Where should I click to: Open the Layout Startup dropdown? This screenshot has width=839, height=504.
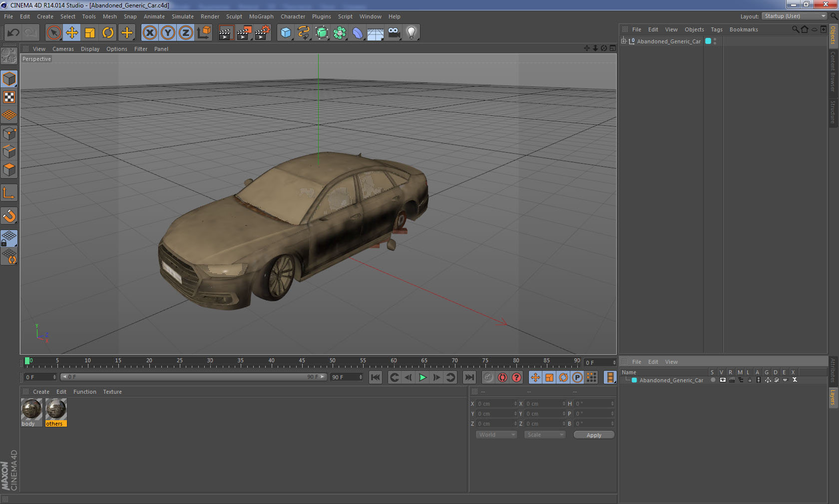[x=795, y=16]
